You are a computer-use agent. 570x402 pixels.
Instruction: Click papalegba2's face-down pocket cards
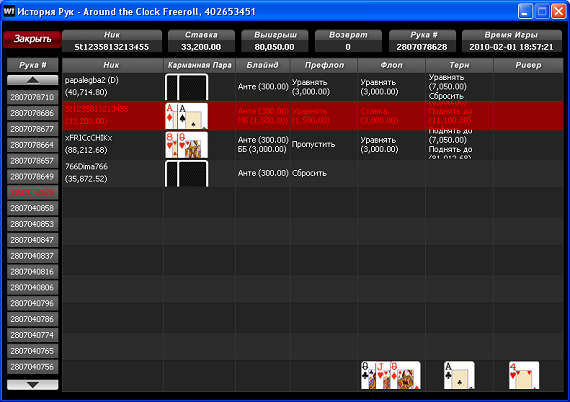186,87
